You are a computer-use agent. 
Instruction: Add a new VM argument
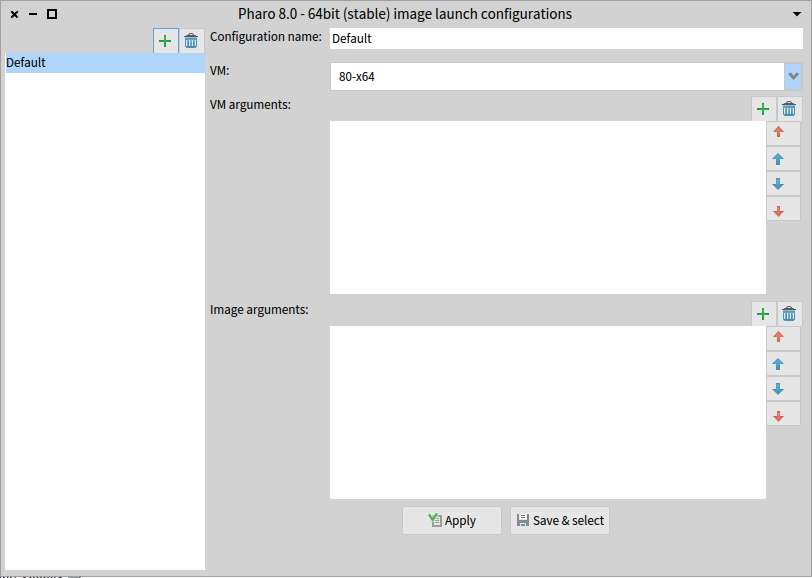(763, 109)
